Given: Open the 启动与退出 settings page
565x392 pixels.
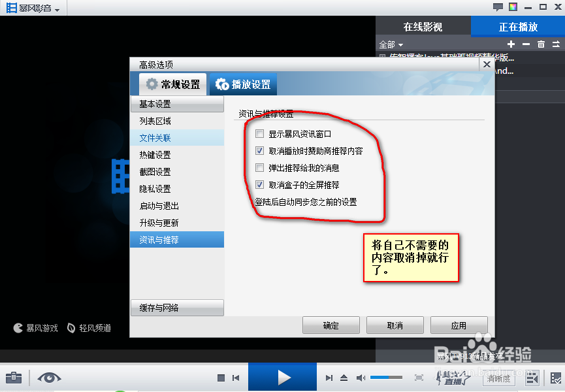Looking at the screenshot, I should [177, 206].
